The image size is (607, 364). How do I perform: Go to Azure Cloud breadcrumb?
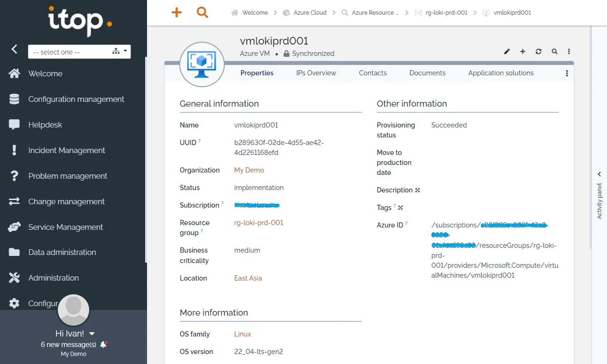click(304, 13)
